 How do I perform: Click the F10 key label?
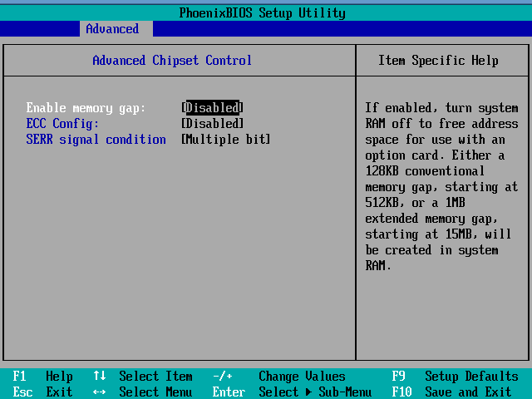pos(401,392)
